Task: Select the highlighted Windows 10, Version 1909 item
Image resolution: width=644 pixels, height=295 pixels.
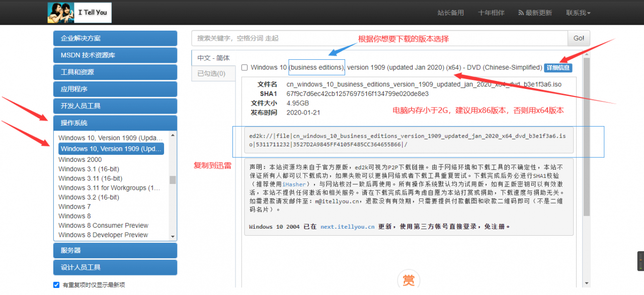Action: tap(111, 149)
